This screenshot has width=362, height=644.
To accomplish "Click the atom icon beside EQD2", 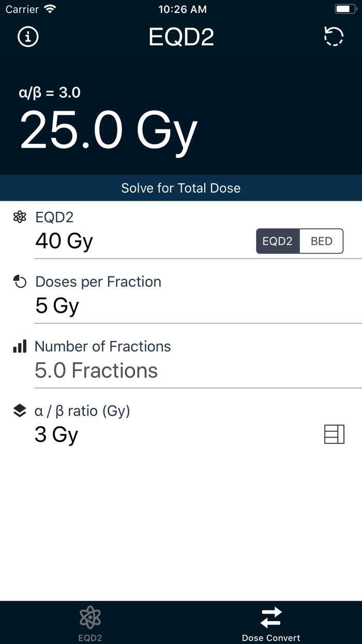I will (x=19, y=217).
